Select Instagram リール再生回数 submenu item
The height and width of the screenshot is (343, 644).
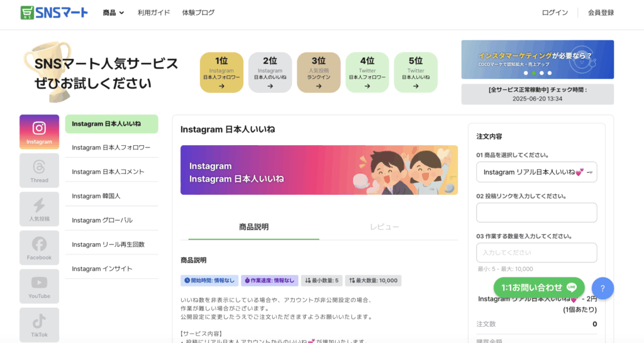[x=112, y=244]
